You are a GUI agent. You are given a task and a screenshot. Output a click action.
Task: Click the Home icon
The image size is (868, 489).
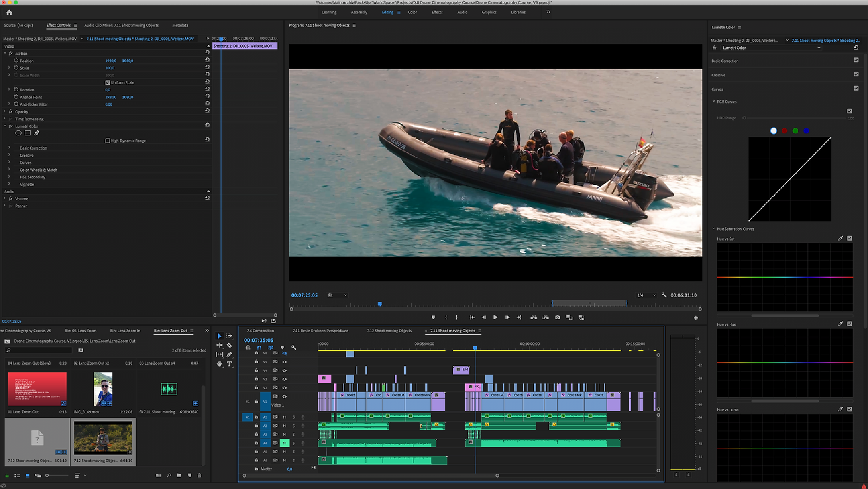click(x=9, y=12)
